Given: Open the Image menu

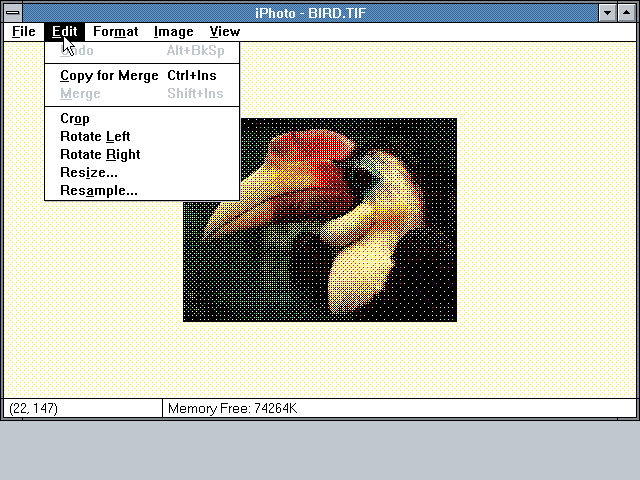Looking at the screenshot, I should (x=173, y=31).
